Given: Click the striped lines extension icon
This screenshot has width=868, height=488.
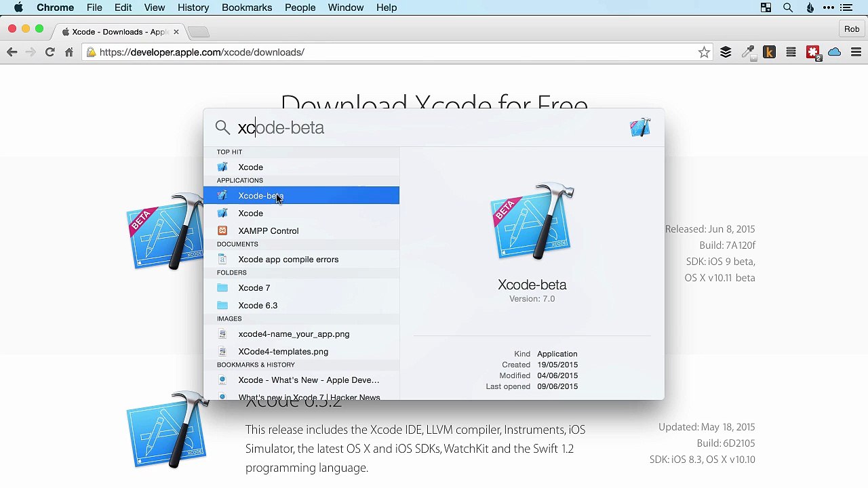Looking at the screenshot, I should click(x=791, y=52).
